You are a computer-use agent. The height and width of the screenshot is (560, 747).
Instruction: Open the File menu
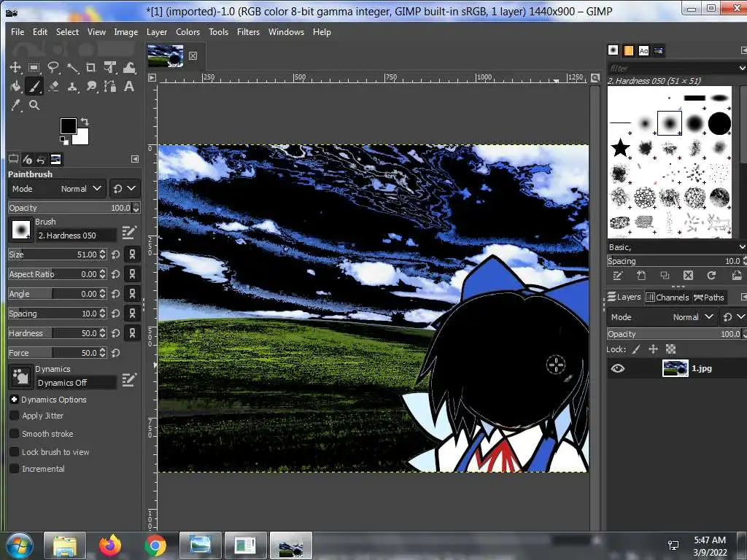click(x=18, y=32)
